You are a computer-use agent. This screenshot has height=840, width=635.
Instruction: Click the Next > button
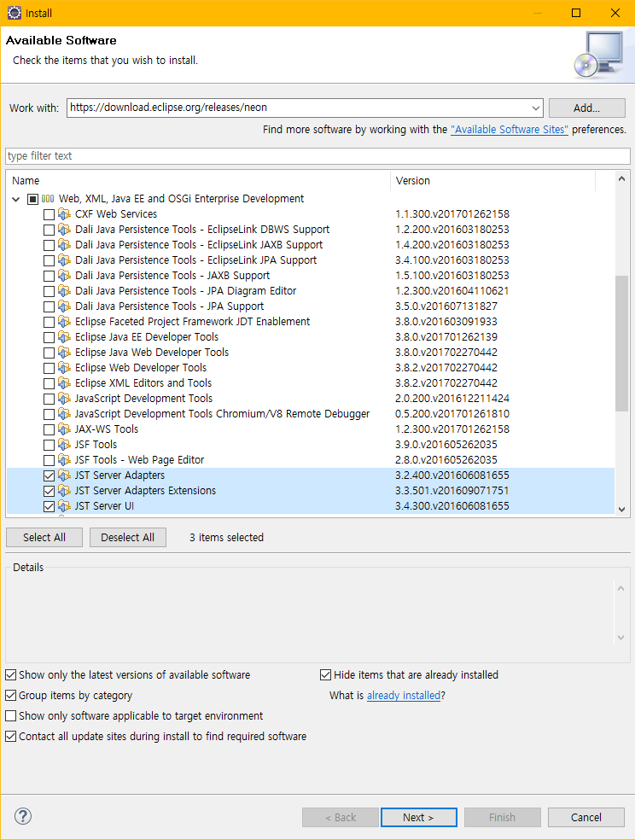pyautogui.click(x=419, y=817)
